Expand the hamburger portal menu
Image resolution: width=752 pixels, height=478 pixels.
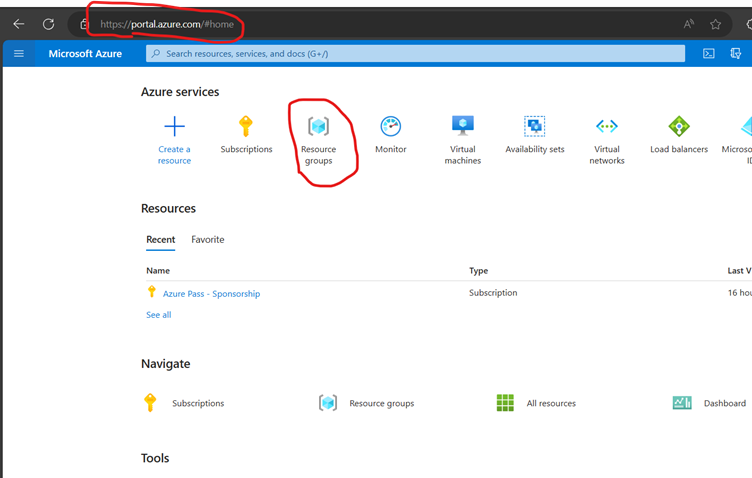tap(19, 53)
